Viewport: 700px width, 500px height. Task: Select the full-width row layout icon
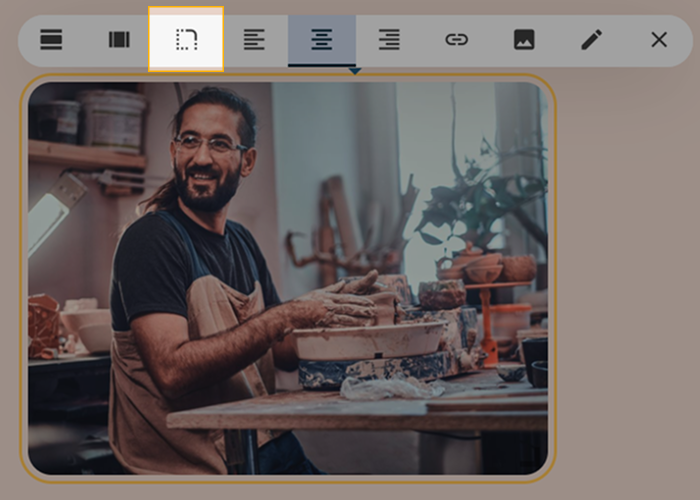[x=51, y=40]
